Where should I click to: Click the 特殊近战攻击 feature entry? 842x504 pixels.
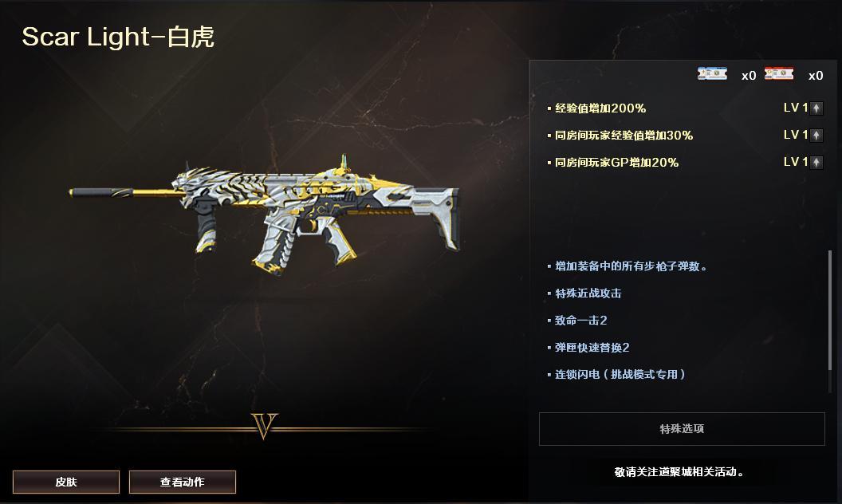[588, 293]
